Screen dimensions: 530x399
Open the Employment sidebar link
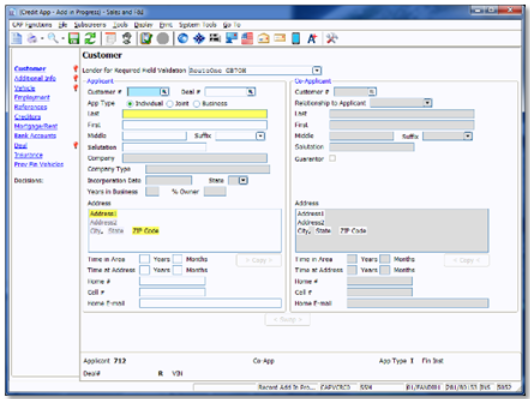[32, 97]
